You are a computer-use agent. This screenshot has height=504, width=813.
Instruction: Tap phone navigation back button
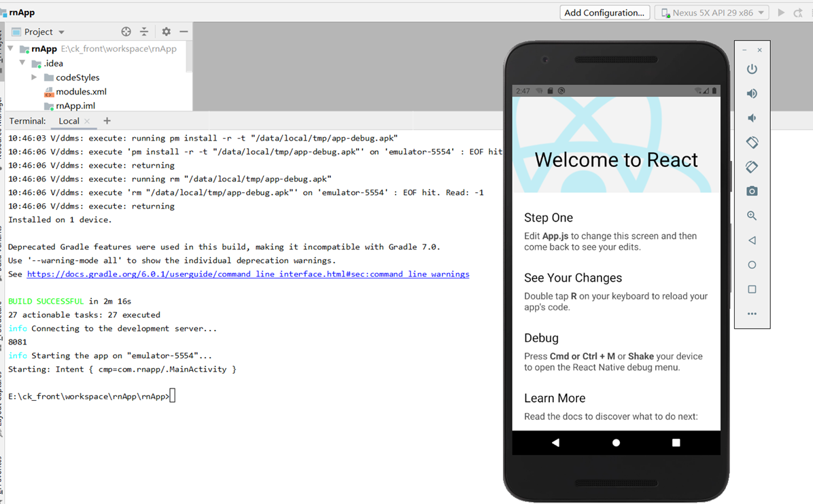click(556, 442)
